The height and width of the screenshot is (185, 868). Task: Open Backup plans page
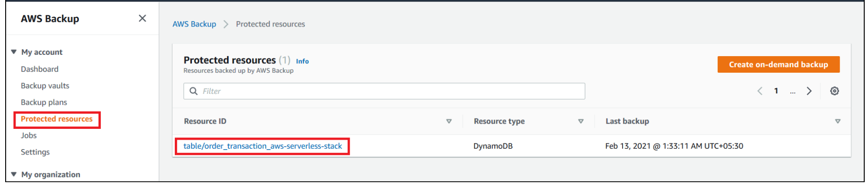click(x=44, y=102)
